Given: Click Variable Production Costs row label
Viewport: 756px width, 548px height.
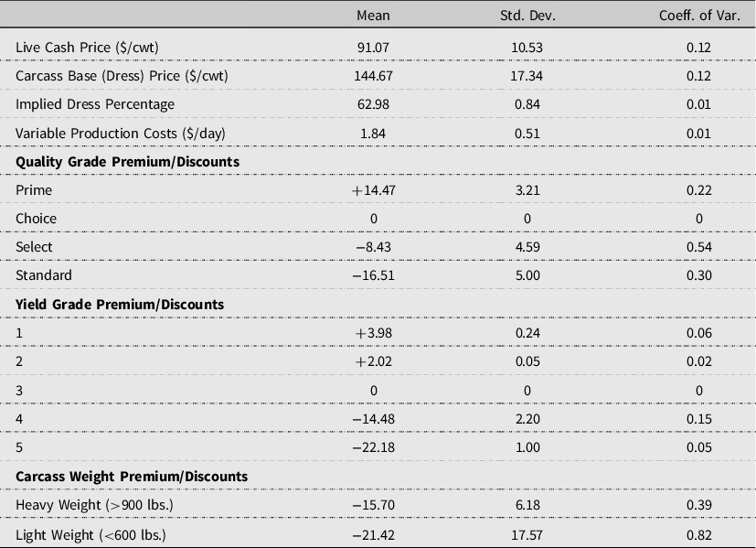Looking at the screenshot, I should coord(120,133).
